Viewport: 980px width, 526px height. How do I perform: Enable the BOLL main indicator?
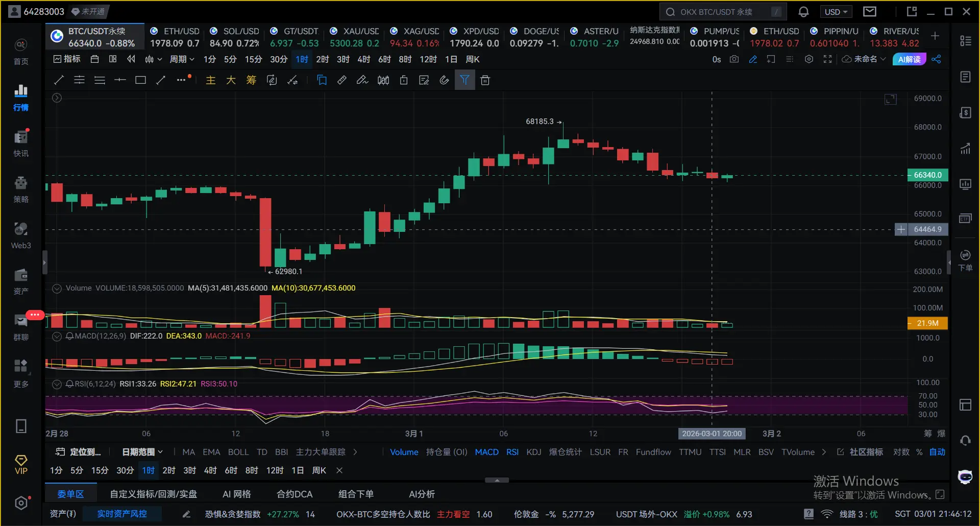tap(238, 452)
